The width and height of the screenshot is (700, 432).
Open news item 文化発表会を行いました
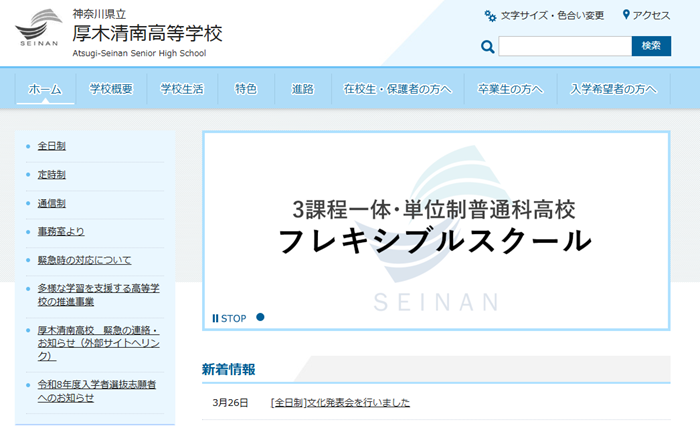coord(340,403)
